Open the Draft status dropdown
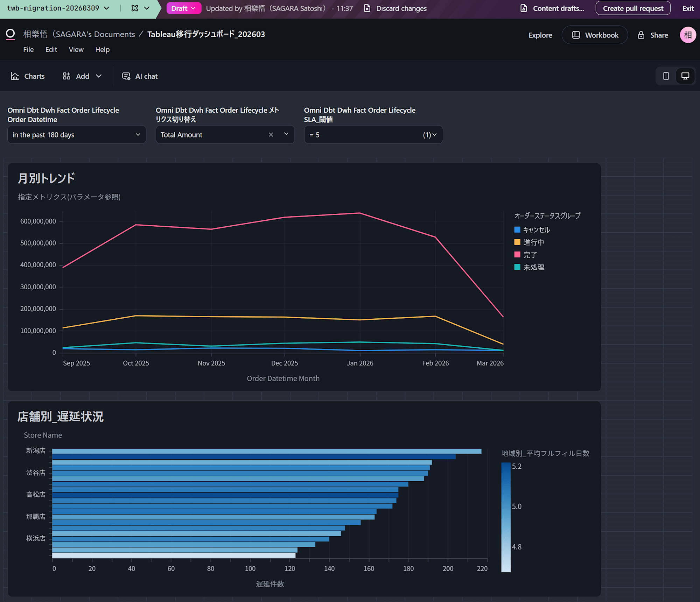The image size is (700, 602). pos(183,8)
